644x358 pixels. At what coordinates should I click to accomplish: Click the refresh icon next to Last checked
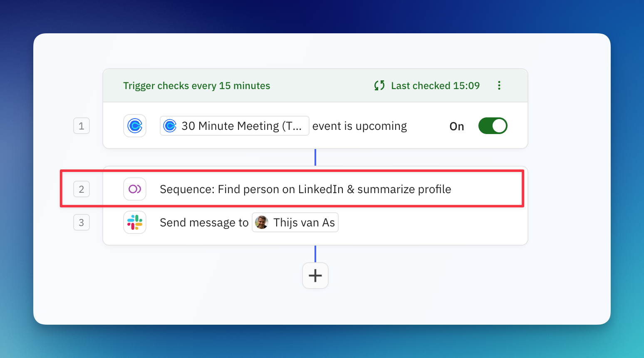point(379,85)
